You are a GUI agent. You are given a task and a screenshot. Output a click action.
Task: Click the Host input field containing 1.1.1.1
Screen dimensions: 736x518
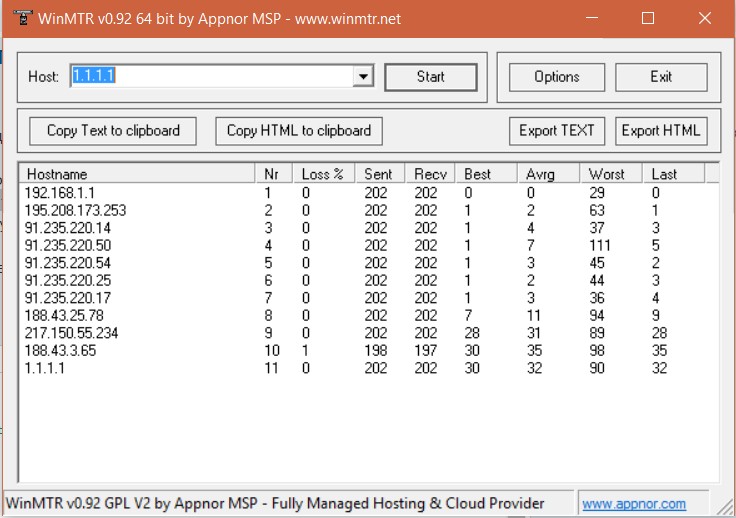[210, 77]
